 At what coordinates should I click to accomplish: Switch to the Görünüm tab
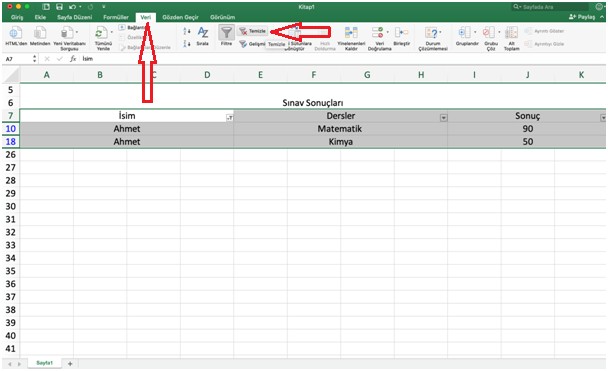point(222,17)
